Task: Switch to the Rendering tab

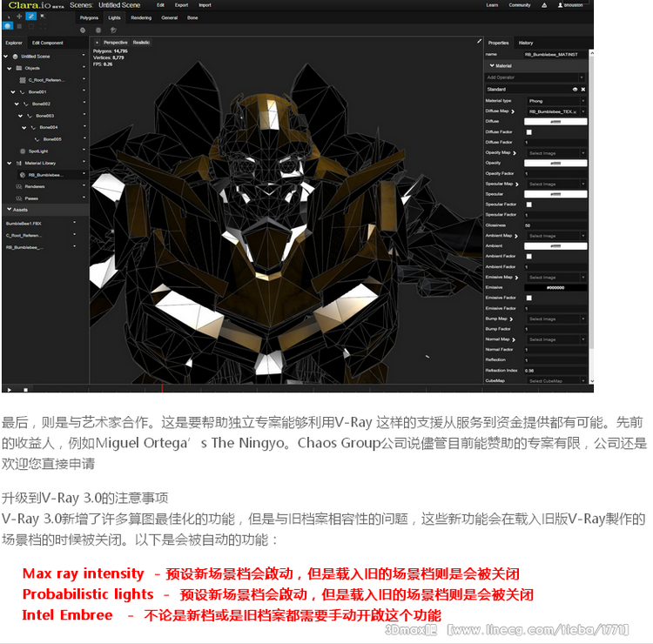Action: [x=141, y=18]
